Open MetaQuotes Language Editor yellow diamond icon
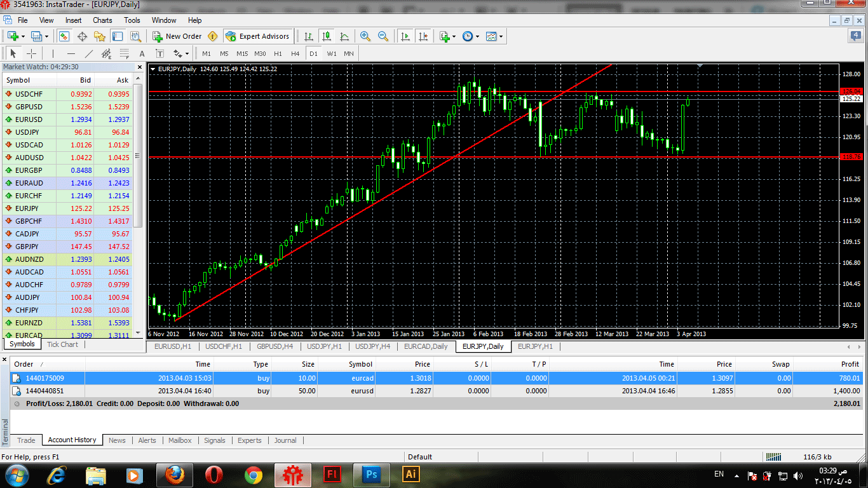The image size is (868, 488). [213, 36]
